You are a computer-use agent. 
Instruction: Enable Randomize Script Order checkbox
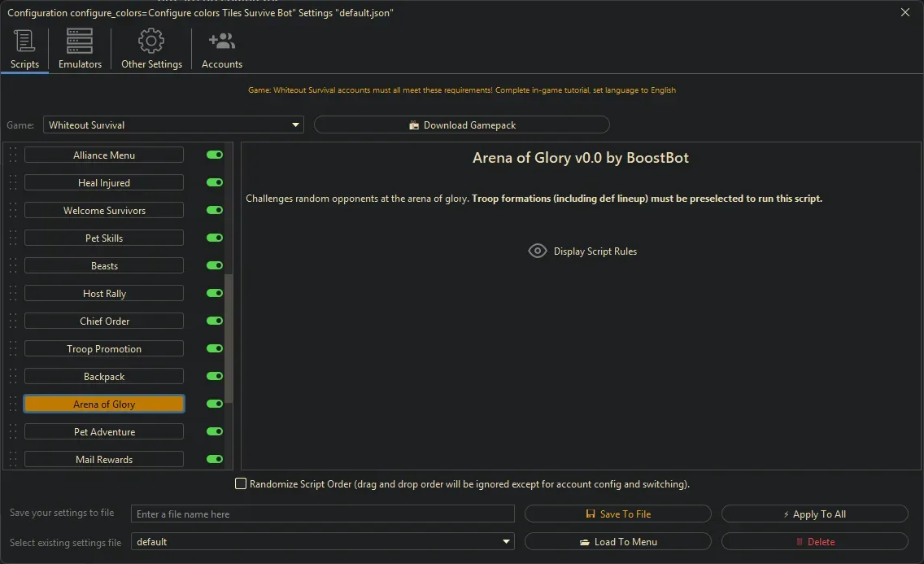(241, 484)
